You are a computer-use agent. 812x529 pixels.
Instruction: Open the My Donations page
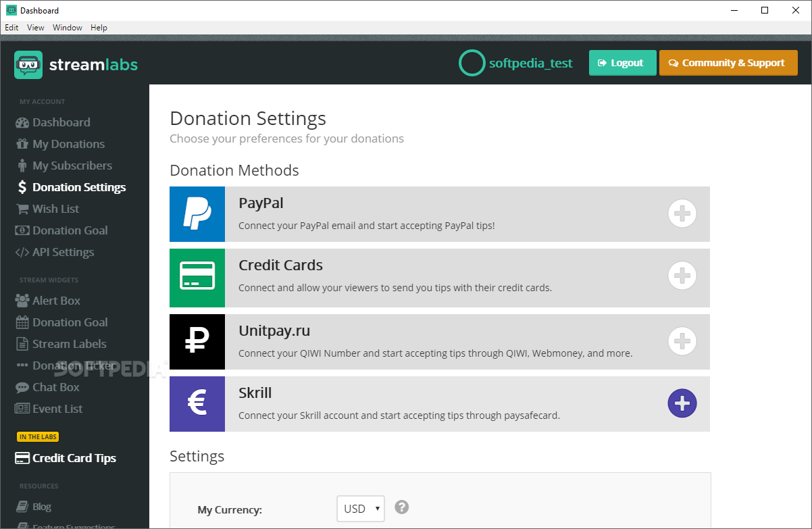(x=59, y=144)
